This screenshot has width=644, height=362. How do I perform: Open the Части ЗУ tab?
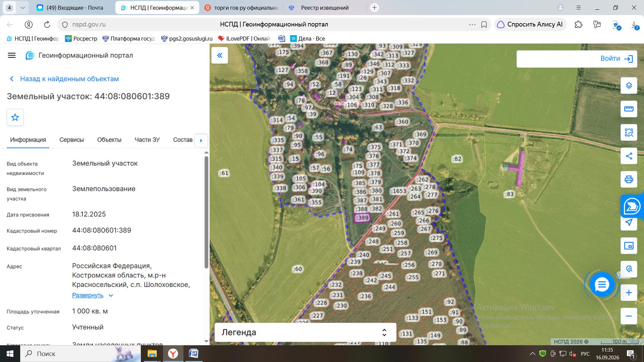coord(147,140)
